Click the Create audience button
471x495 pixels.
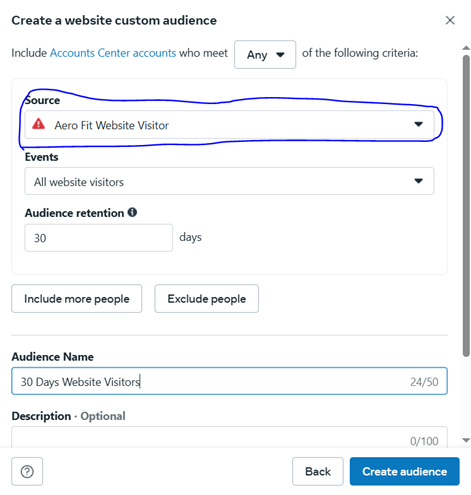pyautogui.click(x=405, y=471)
